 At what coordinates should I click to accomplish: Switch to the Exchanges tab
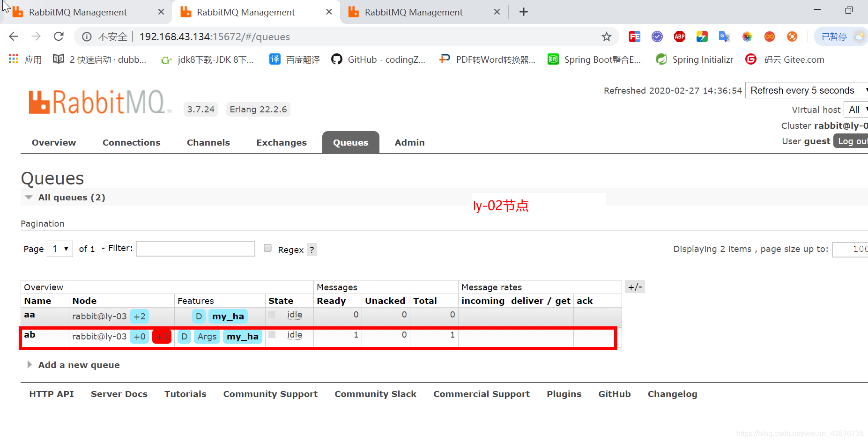tap(282, 142)
